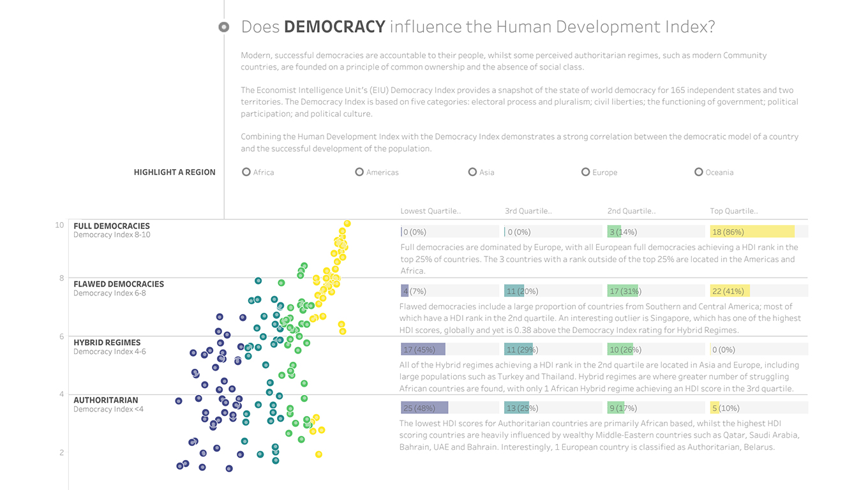868x490 pixels.
Task: Choose the Europe radio button
Action: pos(585,172)
